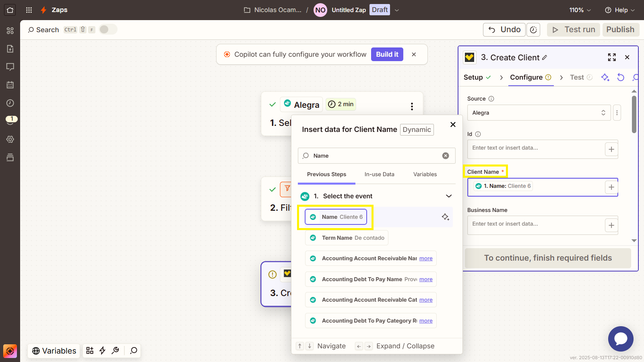Open the Nicolas Ocam... folder breadcrumb
644x362 pixels.
272,10
